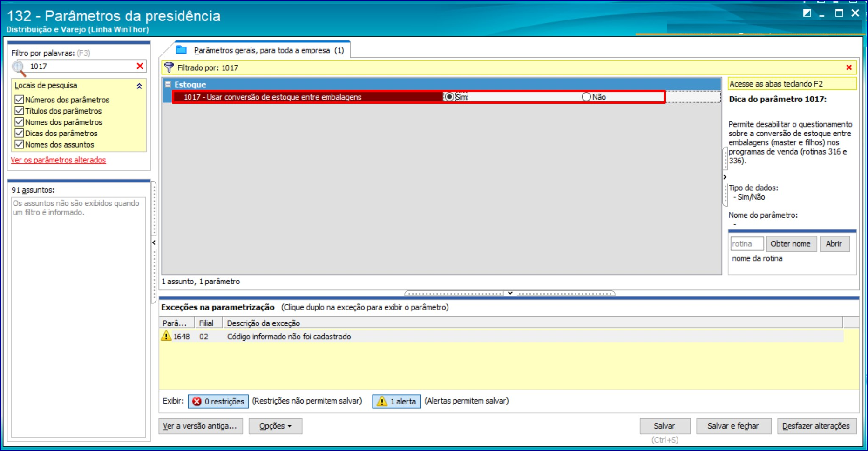
Task: Click 'Ver os parâmetros alterados' link
Action: 58,160
